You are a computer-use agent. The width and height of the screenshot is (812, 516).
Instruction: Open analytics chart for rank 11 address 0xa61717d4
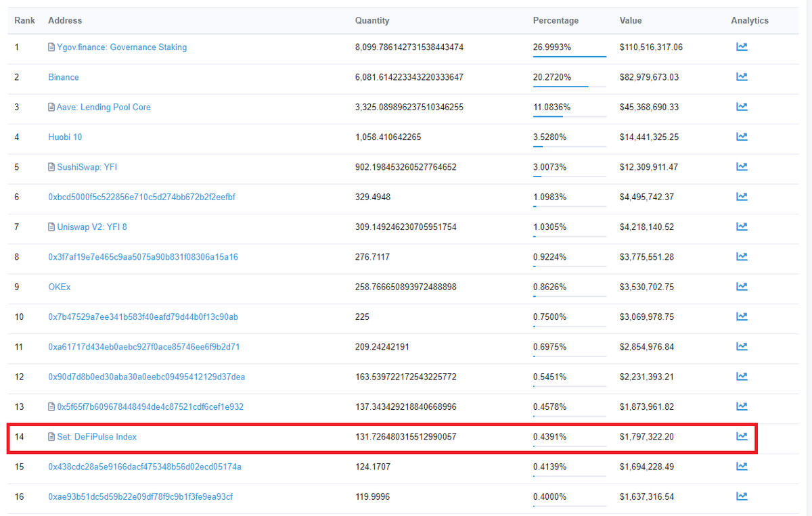742,346
